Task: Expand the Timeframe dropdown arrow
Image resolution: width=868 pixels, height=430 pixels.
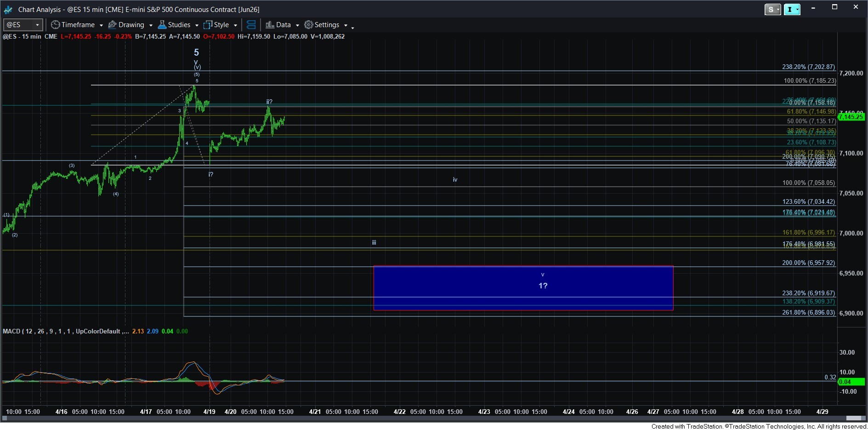Action: 101,25
